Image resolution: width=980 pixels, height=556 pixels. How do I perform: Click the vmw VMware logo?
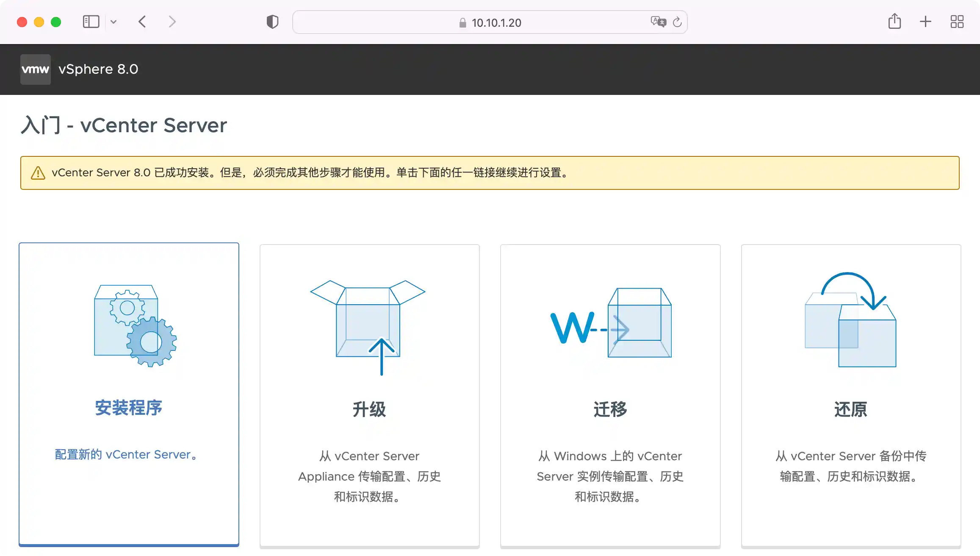pyautogui.click(x=35, y=69)
